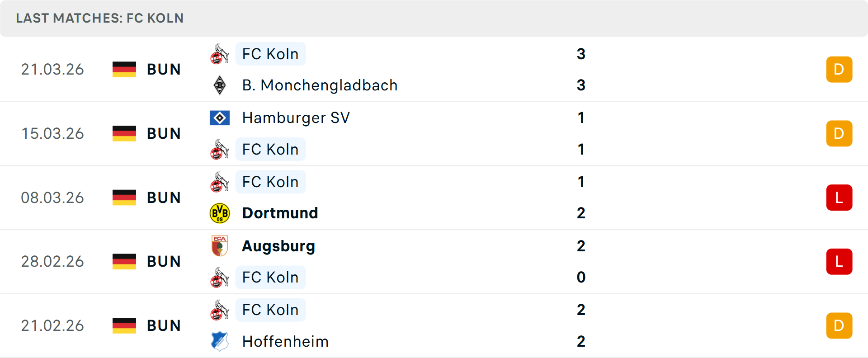Open the Hoffenheim team page
This screenshot has height=358, width=868.
[285, 341]
